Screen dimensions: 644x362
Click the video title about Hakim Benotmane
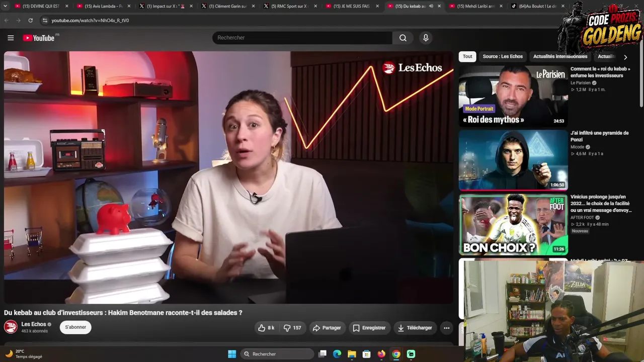coord(123,313)
